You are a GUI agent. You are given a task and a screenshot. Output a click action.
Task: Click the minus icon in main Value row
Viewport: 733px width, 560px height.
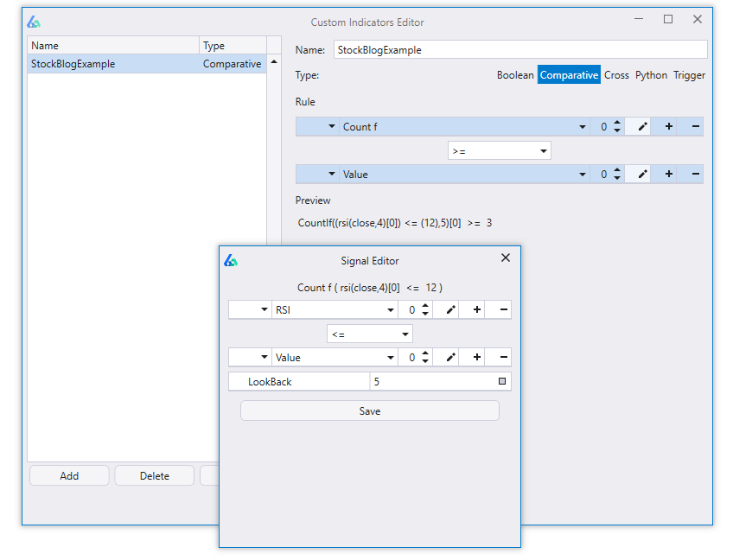(696, 175)
